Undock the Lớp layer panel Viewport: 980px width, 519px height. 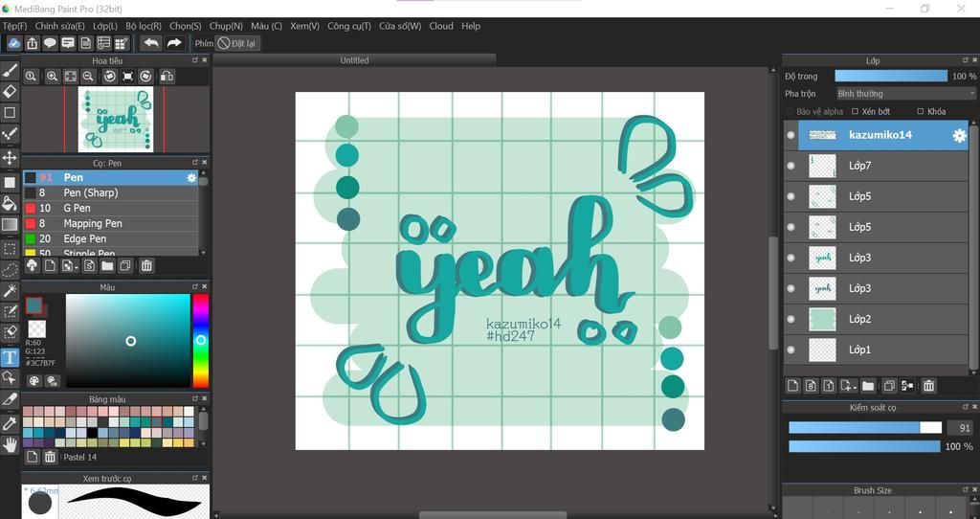pos(965,60)
